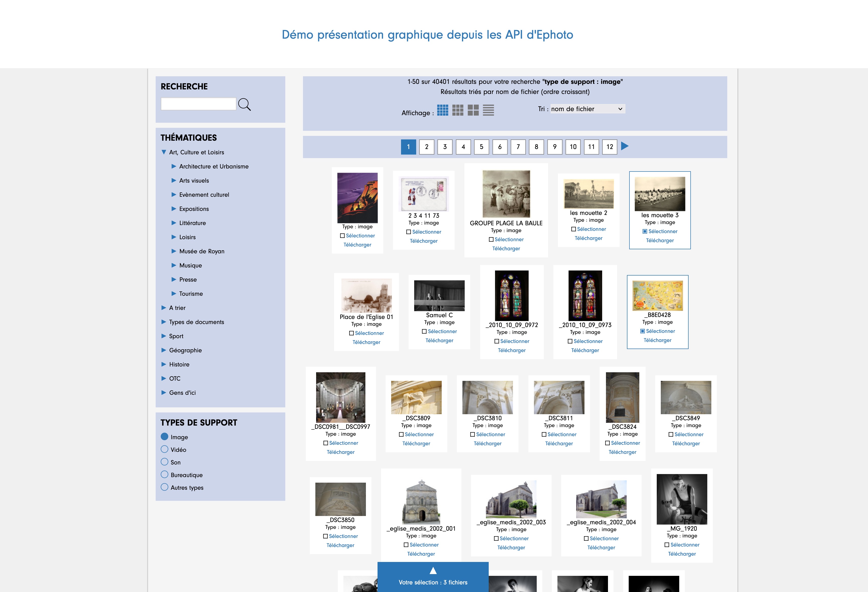Uncheck Sélectionner for les mouette 3
Image resolution: width=868 pixels, height=592 pixels.
tap(645, 231)
